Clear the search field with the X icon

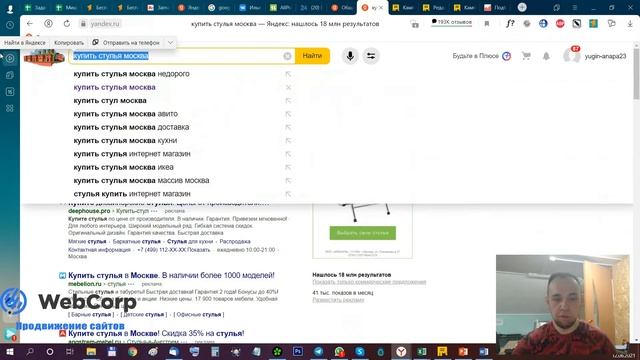click(x=287, y=56)
